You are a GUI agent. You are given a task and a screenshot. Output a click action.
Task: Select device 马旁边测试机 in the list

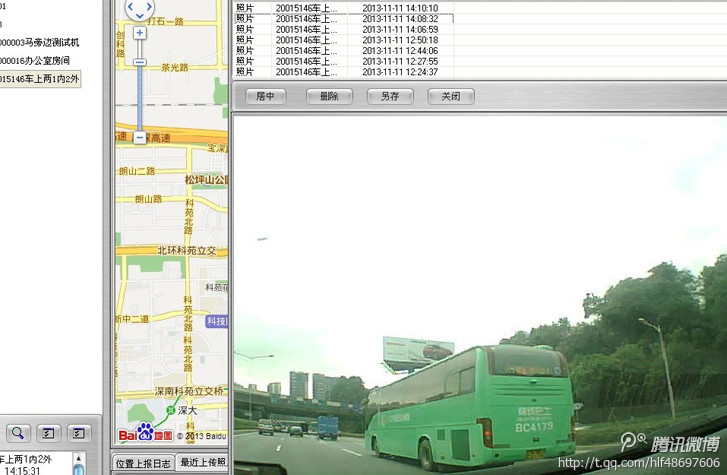tap(53, 42)
